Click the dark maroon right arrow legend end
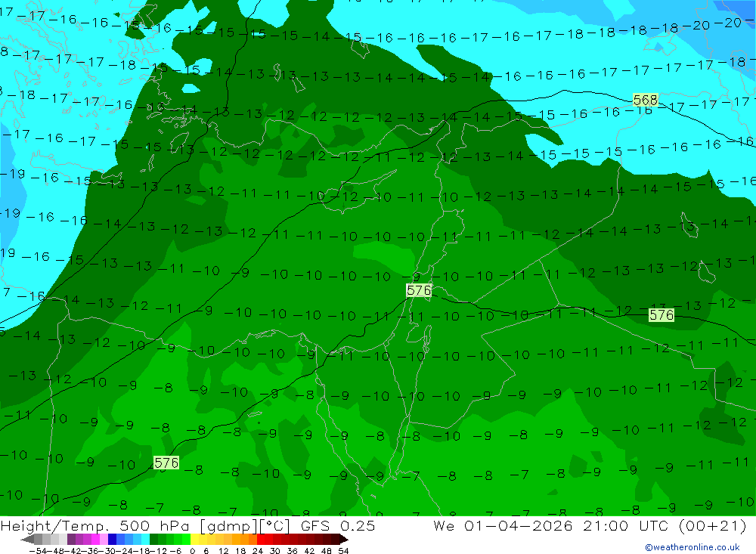The height and width of the screenshot is (554, 756). point(343,539)
